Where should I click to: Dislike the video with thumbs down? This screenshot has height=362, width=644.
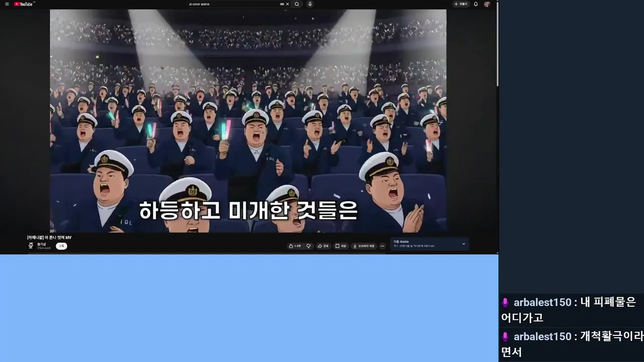pyautogui.click(x=308, y=246)
